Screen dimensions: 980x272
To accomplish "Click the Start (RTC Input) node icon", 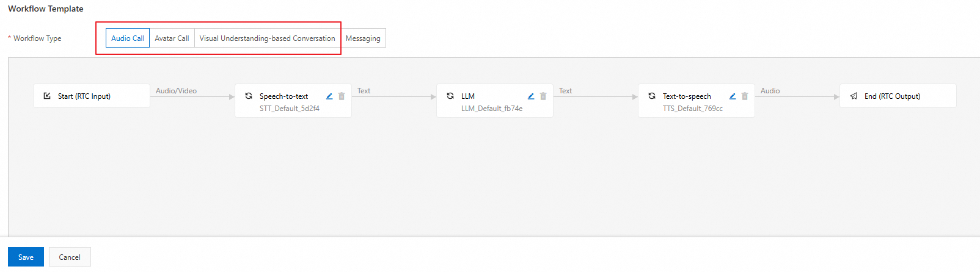I will pyautogui.click(x=47, y=96).
